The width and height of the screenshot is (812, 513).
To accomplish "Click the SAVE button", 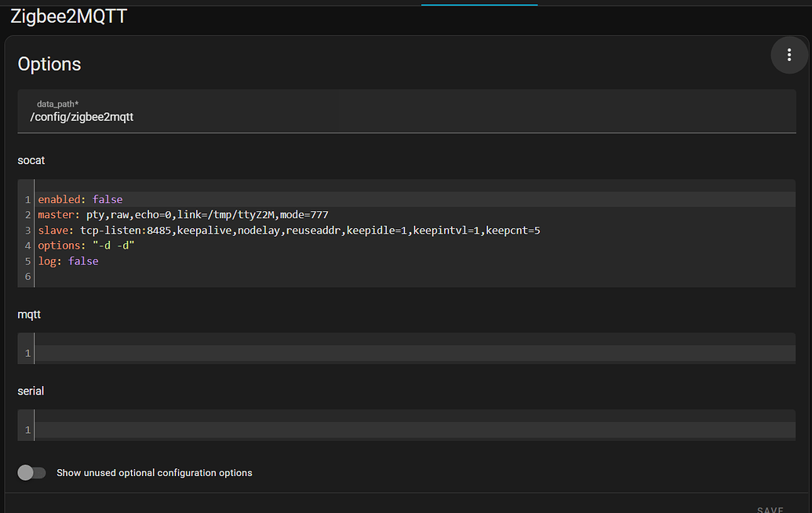I will coord(770,509).
